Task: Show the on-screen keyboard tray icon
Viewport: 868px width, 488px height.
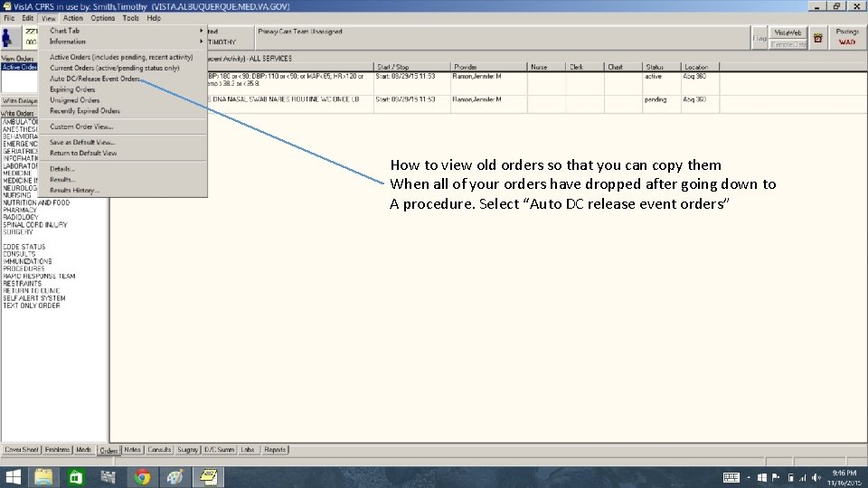Action: (x=731, y=477)
